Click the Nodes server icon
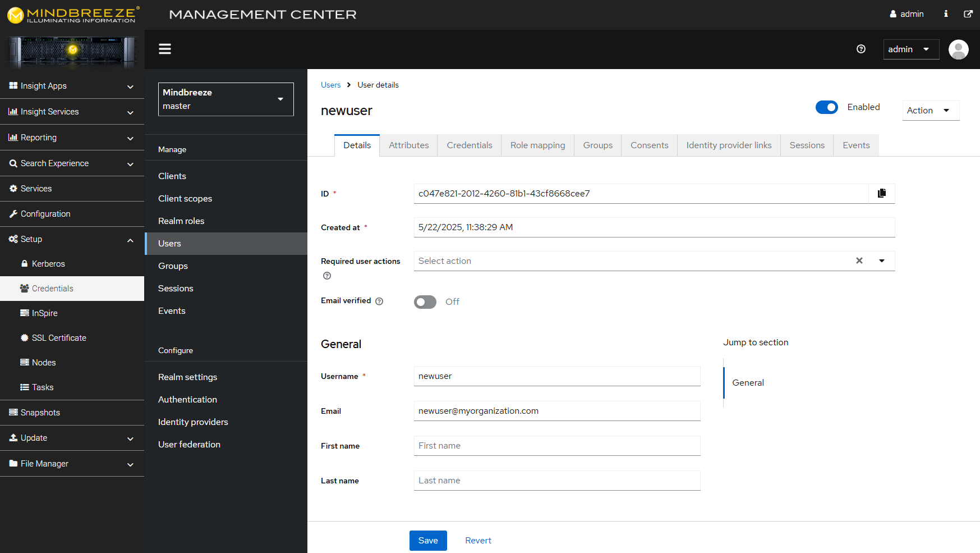 [25, 362]
